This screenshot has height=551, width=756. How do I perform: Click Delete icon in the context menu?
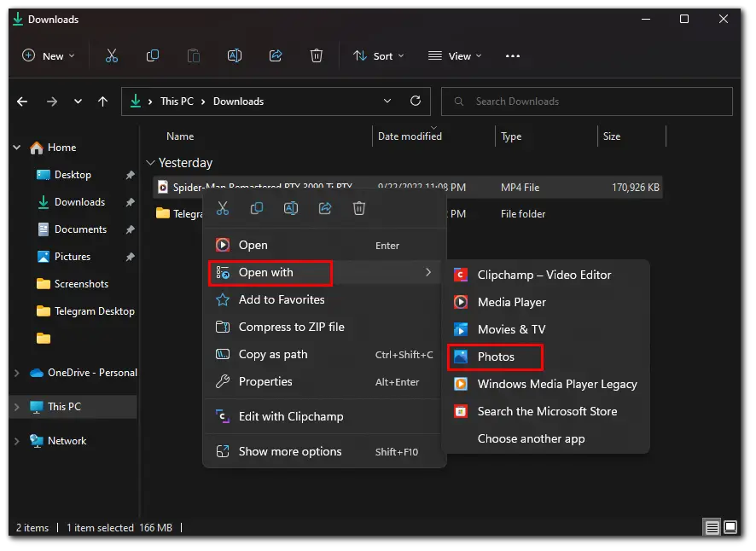point(359,208)
